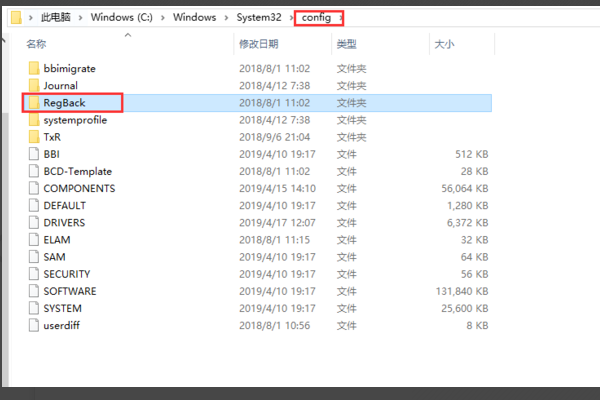
Task: Sort by 修改日期 column header
Action: click(x=257, y=44)
